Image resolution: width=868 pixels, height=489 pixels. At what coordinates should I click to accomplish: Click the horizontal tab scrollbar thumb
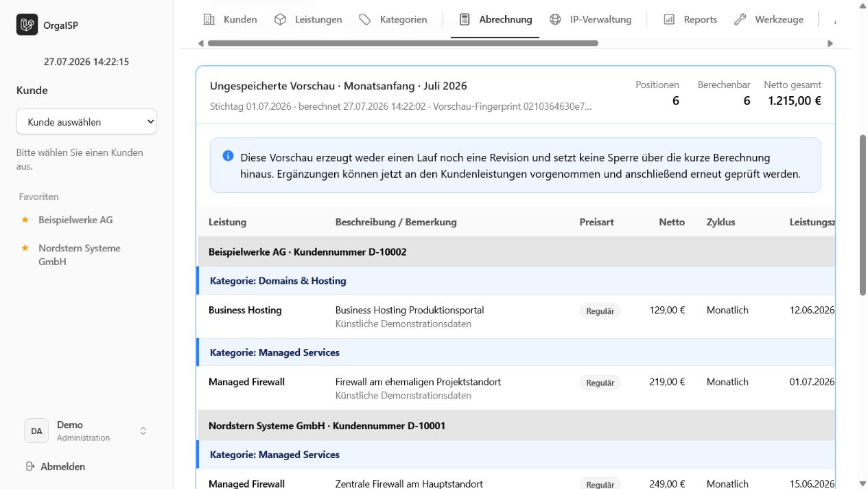[x=403, y=43]
